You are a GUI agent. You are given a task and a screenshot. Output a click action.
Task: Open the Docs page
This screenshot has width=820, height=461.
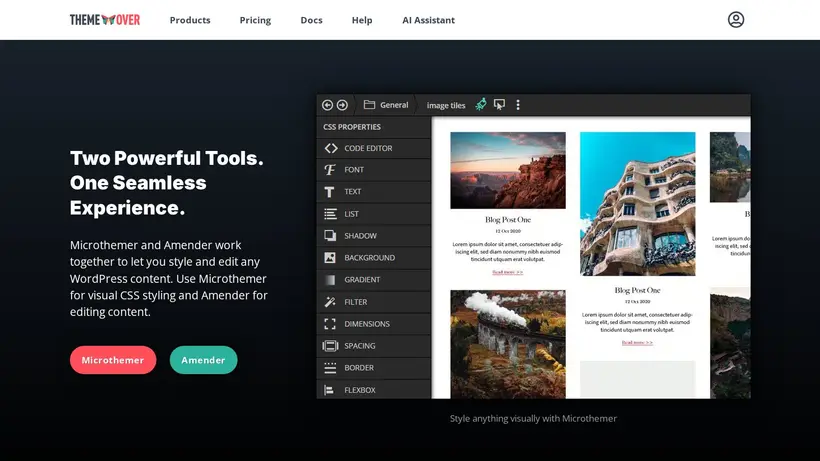tap(311, 20)
